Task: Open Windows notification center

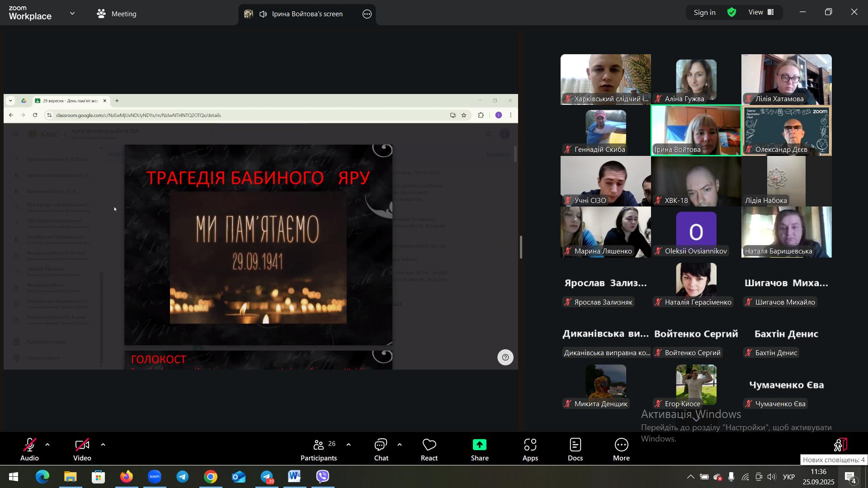Action: [x=851, y=477]
